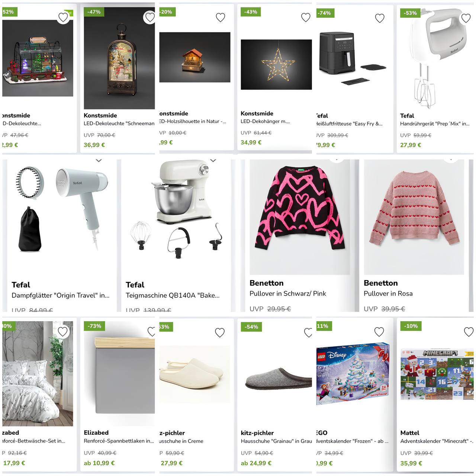Heart the Mattel Minecraft Adventskalender

[469, 332]
